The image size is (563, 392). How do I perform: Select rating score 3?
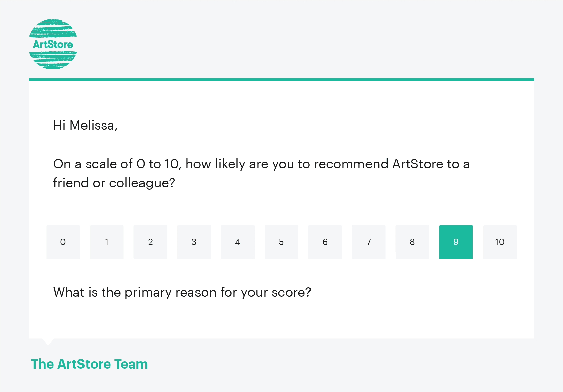click(194, 242)
